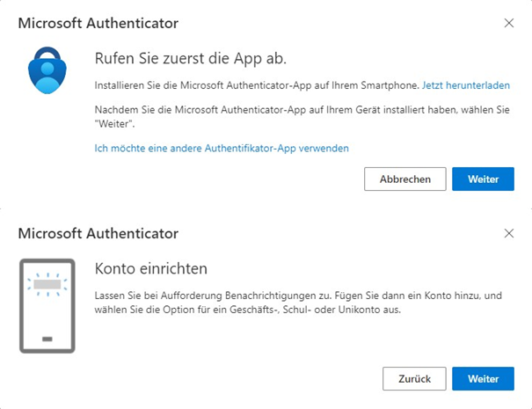Choose 'Ich möchte eine andere Authentifikator-App verwenden'

[221, 149]
